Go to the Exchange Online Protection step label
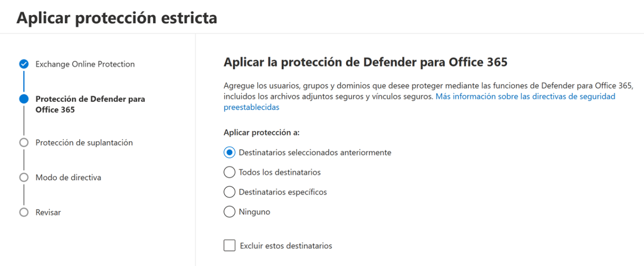 pyautogui.click(x=85, y=64)
